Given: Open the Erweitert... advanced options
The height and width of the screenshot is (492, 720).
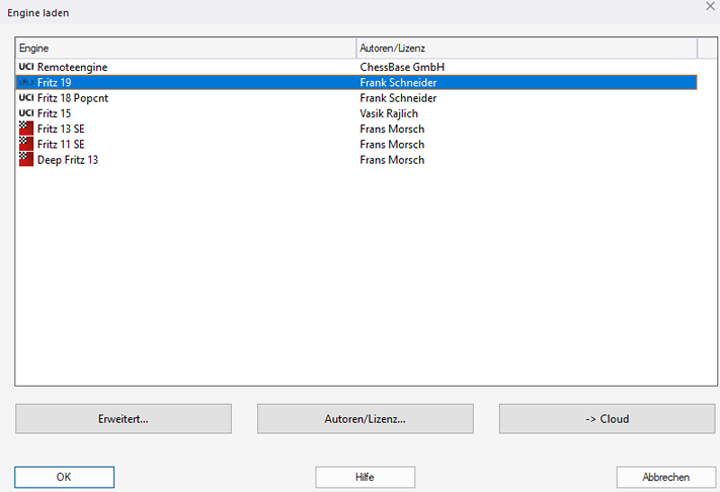Looking at the screenshot, I should click(123, 419).
